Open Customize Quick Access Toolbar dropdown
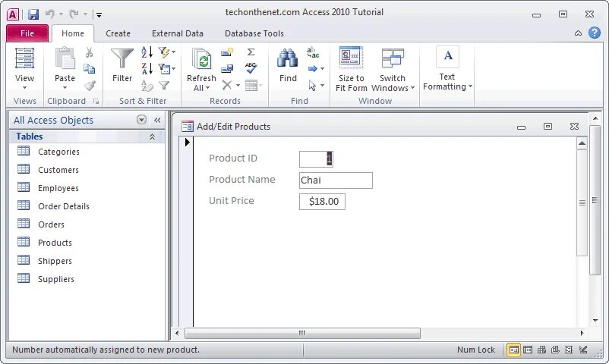609x364 pixels. click(x=99, y=15)
